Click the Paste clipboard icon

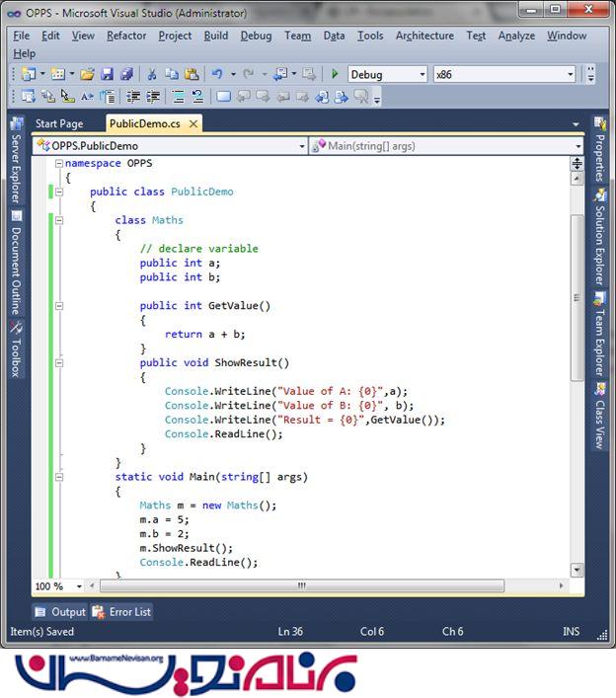(x=191, y=74)
